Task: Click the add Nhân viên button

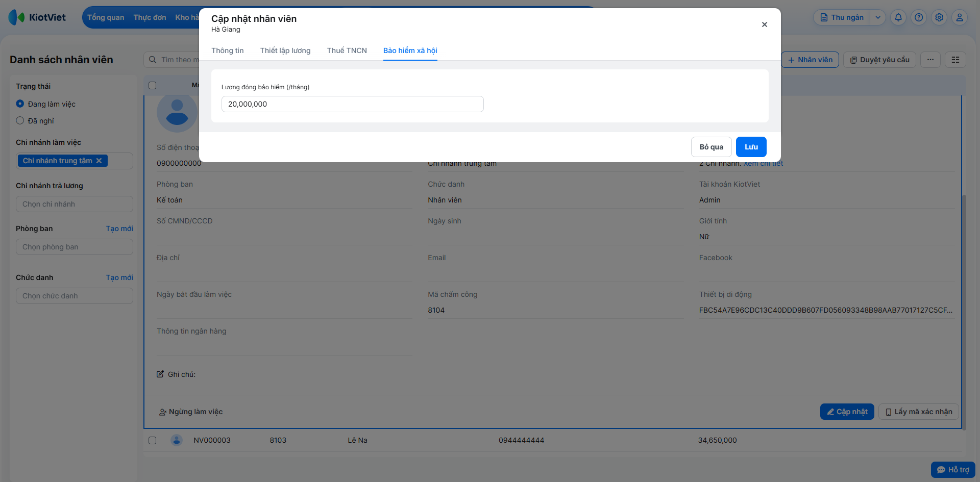Action: 810,60
